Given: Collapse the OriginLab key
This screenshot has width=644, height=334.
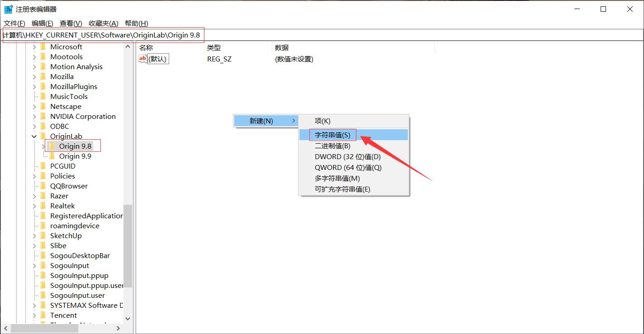Looking at the screenshot, I should [34, 136].
